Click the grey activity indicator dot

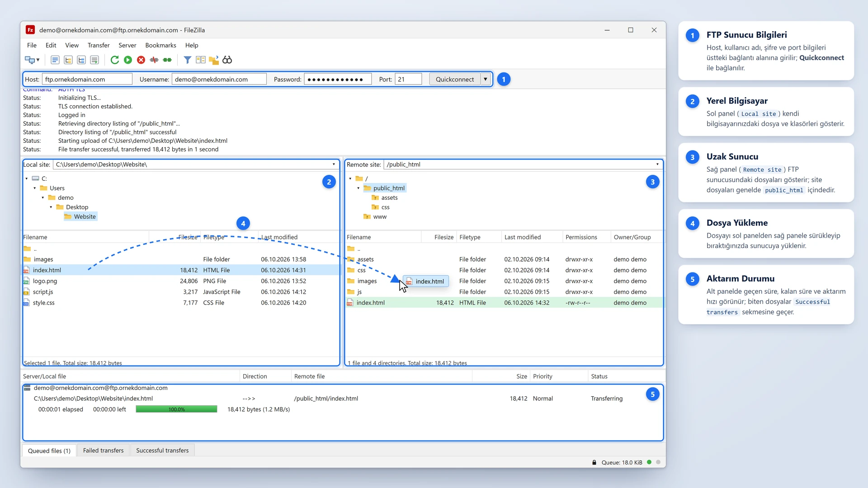658,462
